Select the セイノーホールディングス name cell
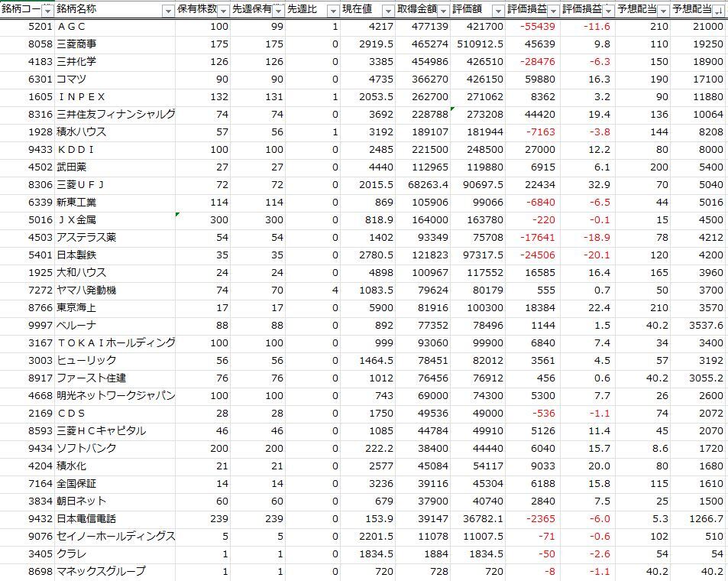728x581 pixels. [115, 537]
